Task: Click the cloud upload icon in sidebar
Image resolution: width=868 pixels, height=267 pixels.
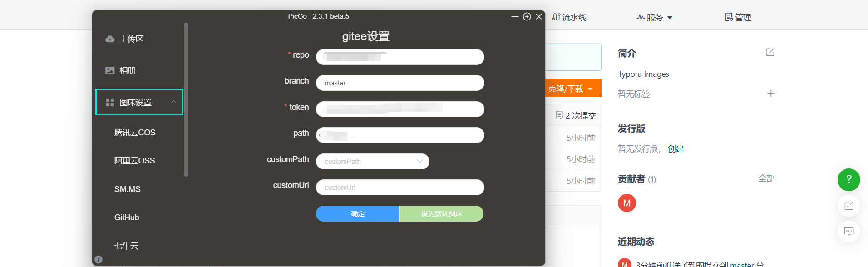Action: [110, 39]
